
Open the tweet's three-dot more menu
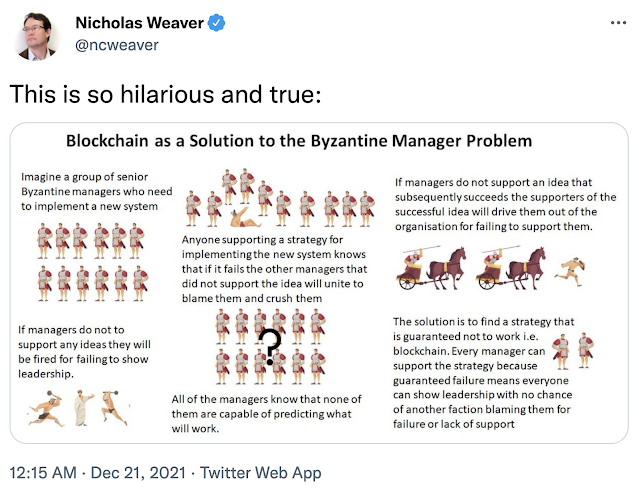click(610, 22)
